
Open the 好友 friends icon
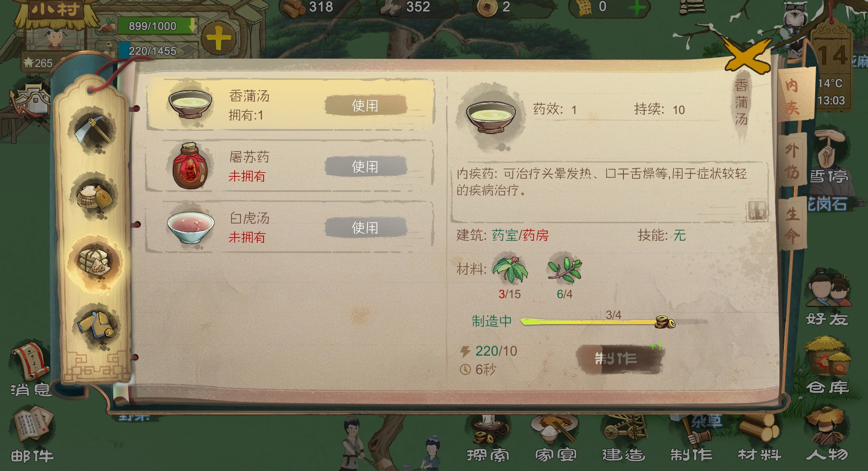(x=827, y=297)
